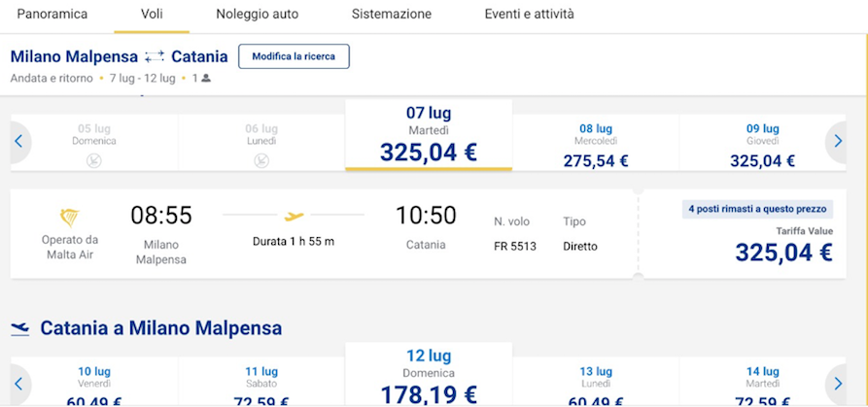Click the no-flight icon under 05 lug

[94, 160]
